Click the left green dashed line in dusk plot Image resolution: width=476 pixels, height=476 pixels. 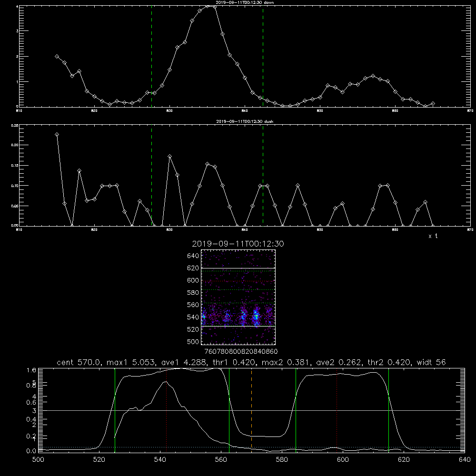[x=151, y=175]
